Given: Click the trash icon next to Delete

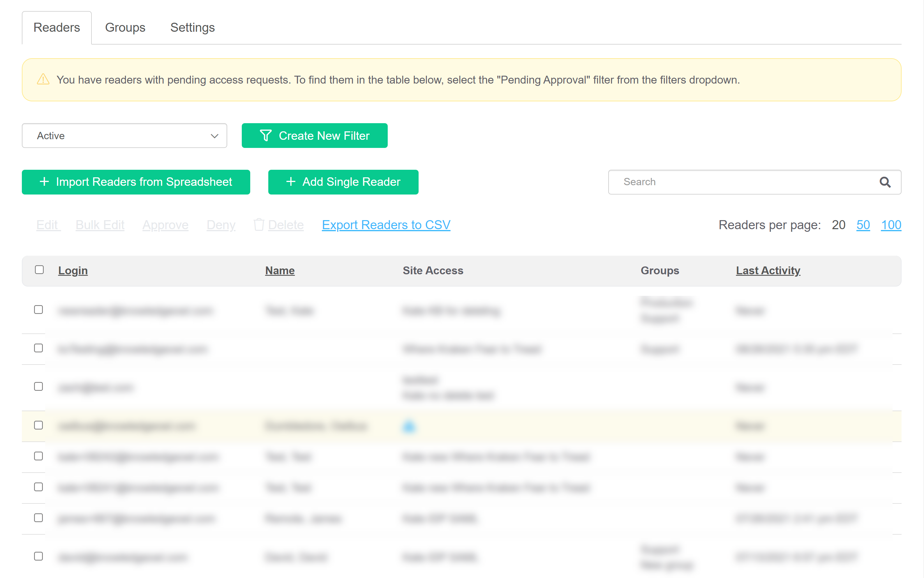Looking at the screenshot, I should pyautogui.click(x=259, y=225).
